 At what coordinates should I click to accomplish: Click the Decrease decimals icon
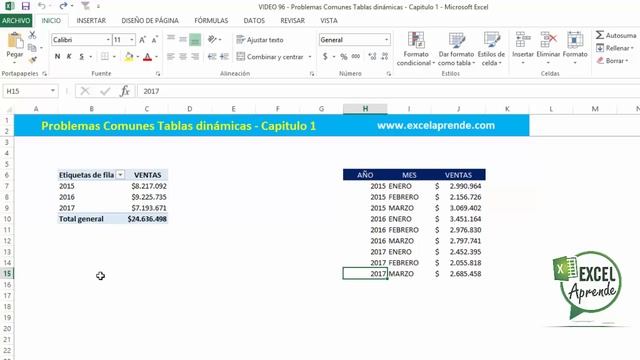click(384, 56)
